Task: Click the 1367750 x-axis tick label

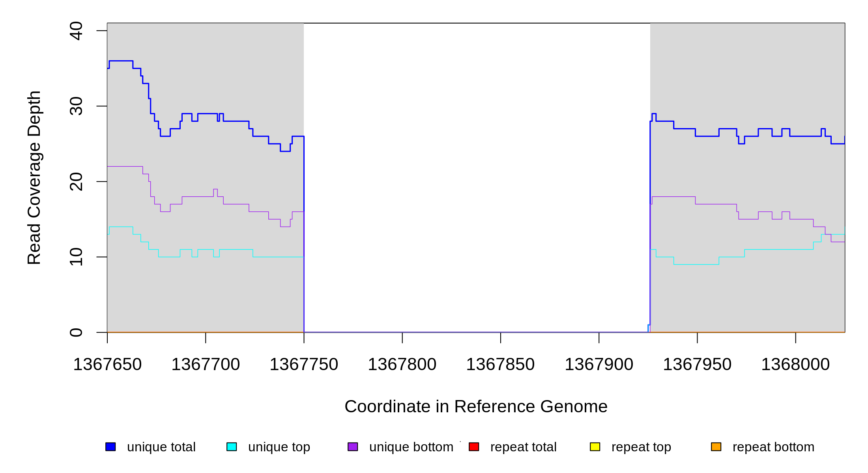Action: 304,364
